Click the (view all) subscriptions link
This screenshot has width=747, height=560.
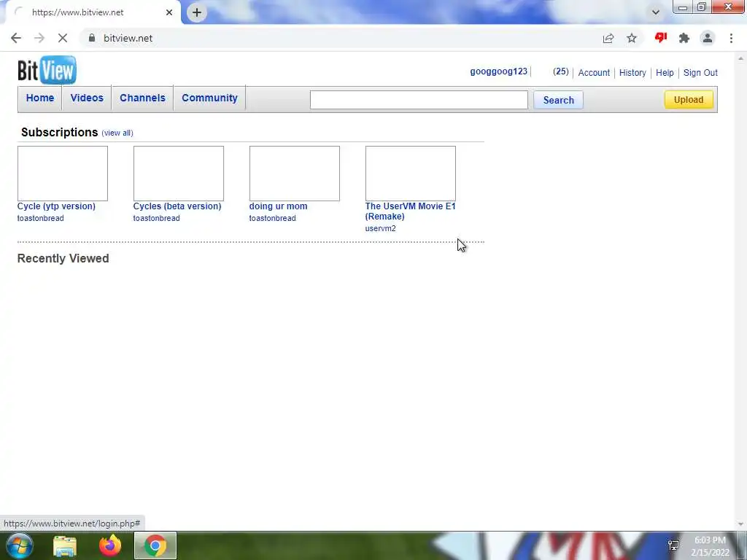click(x=117, y=133)
